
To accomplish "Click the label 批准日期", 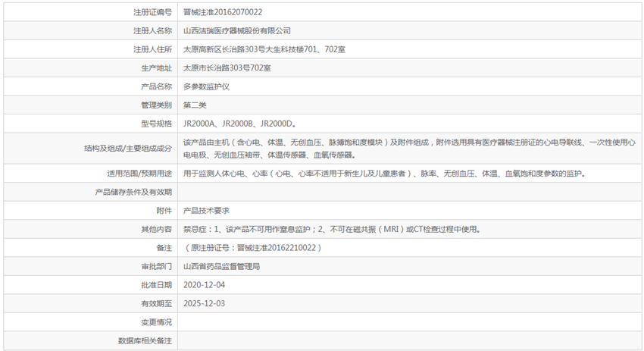I will 157,285.
